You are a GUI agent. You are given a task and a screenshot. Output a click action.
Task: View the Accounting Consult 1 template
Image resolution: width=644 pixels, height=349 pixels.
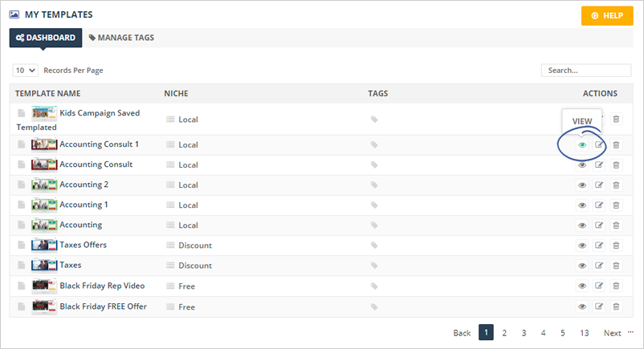(582, 145)
